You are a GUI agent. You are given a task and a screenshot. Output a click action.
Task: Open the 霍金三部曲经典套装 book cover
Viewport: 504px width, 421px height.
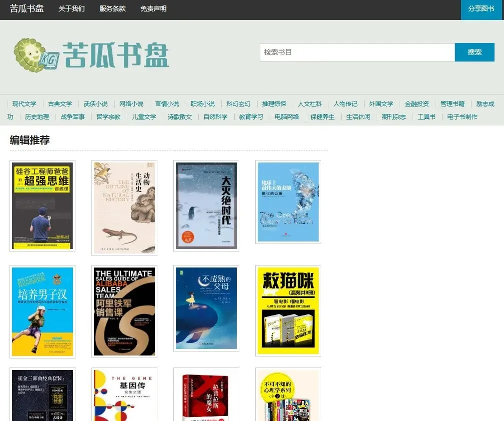[x=42, y=394]
